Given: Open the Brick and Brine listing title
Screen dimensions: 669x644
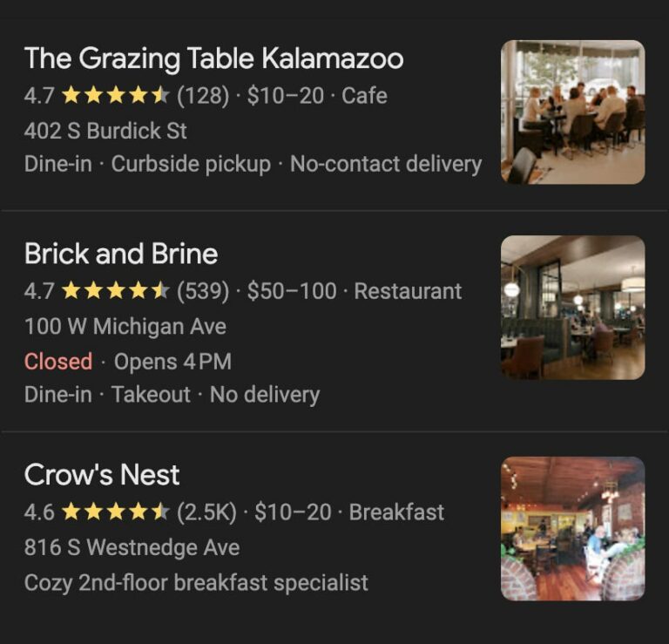Looking at the screenshot, I should tap(121, 254).
